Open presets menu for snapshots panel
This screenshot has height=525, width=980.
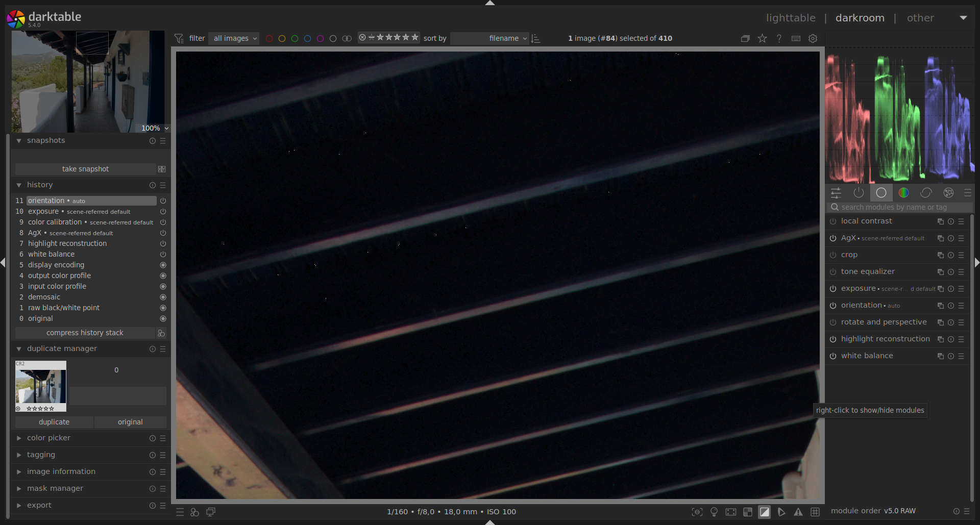[163, 141]
